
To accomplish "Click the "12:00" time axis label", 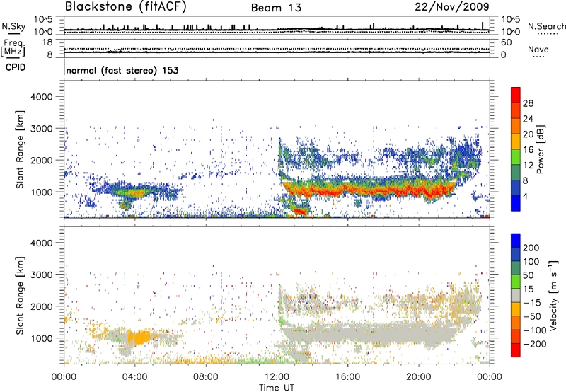I will pyautogui.click(x=277, y=377).
